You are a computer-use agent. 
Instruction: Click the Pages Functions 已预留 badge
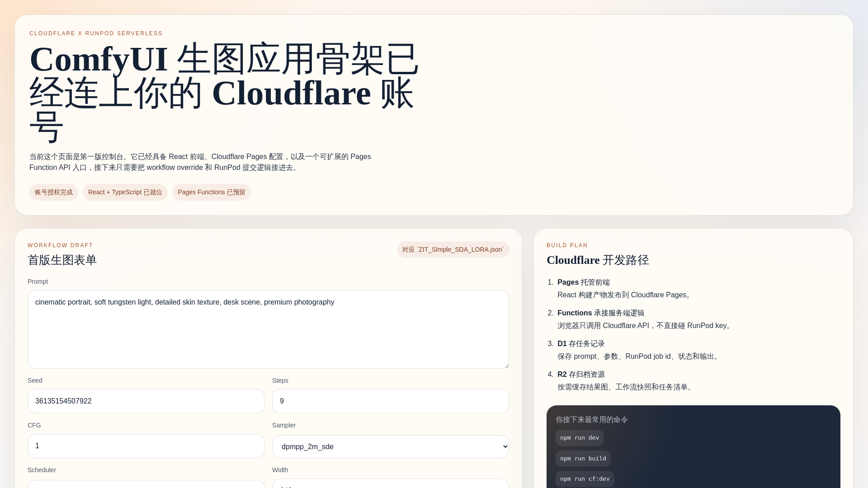[212, 192]
